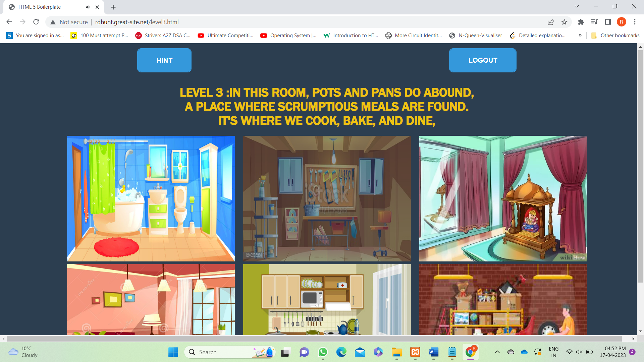Open 'You are signed in as...' bookmark
The image size is (644, 362).
pos(35,36)
